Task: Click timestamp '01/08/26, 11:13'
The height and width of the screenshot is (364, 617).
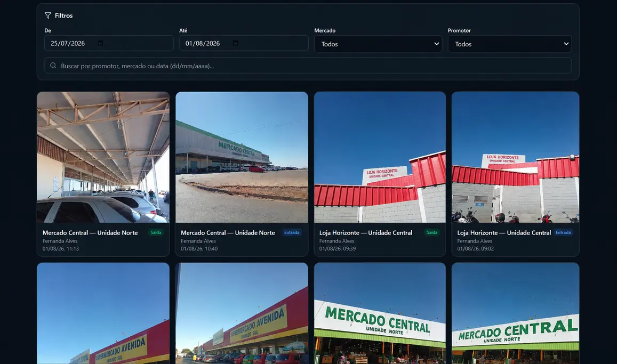Action: [61, 248]
